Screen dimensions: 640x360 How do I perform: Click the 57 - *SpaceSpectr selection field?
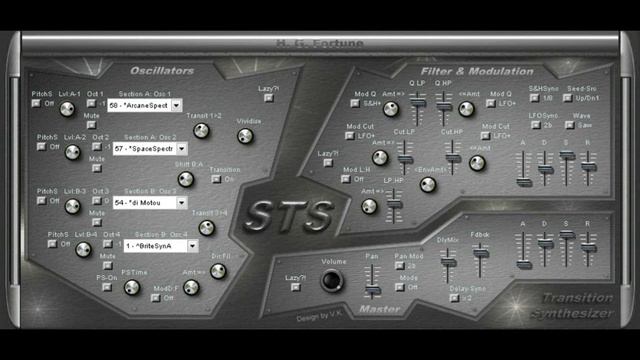tap(150, 149)
